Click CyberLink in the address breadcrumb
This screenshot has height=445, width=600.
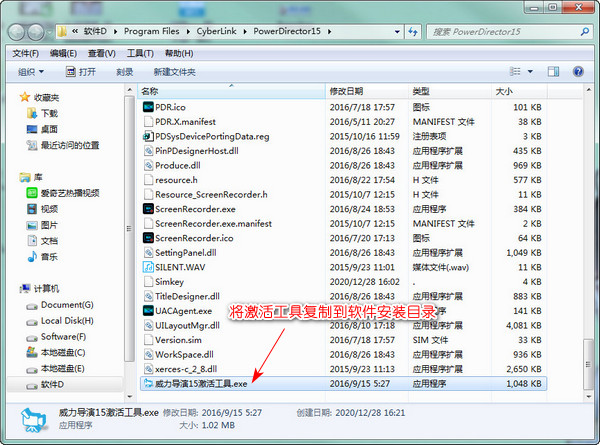pos(216,31)
